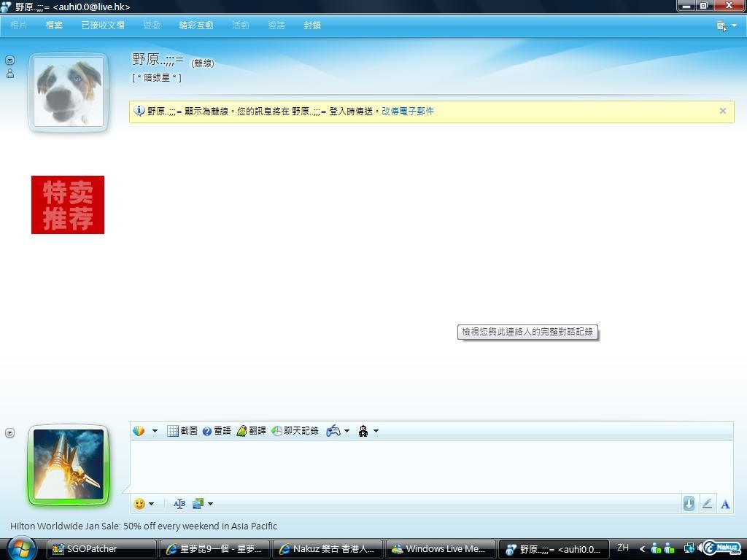
Task: Expand the background picture dropdown arrow
Action: (210, 504)
